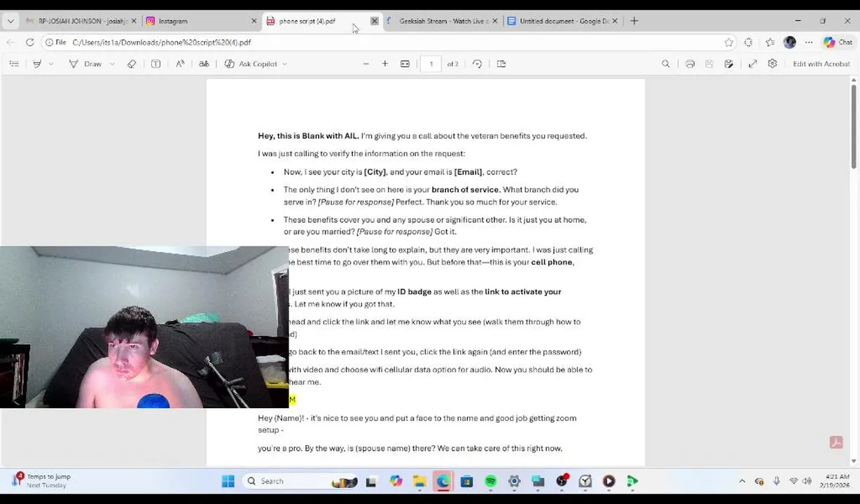This screenshot has height=504, width=860.
Task: Show hidden system tray icons
Action: pos(742,481)
